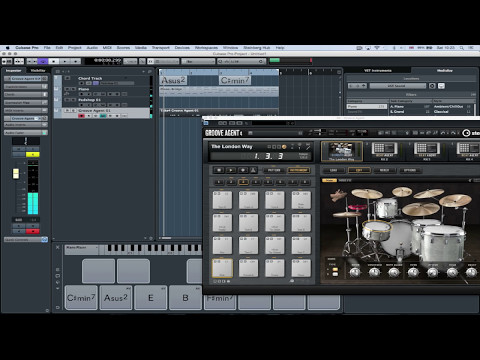
Task: Click the metronome icon in Groove Agent
Action: [253, 170]
